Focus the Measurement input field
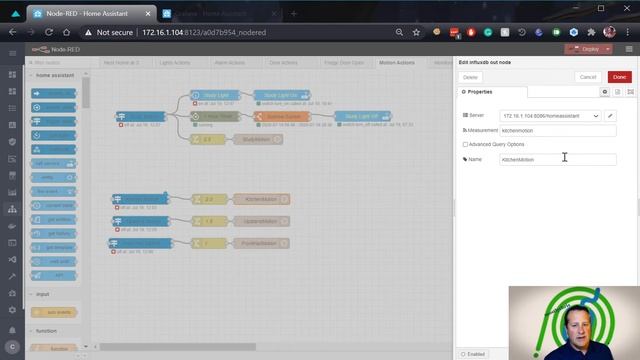Image resolution: width=640 pixels, height=360 pixels. 558,131
